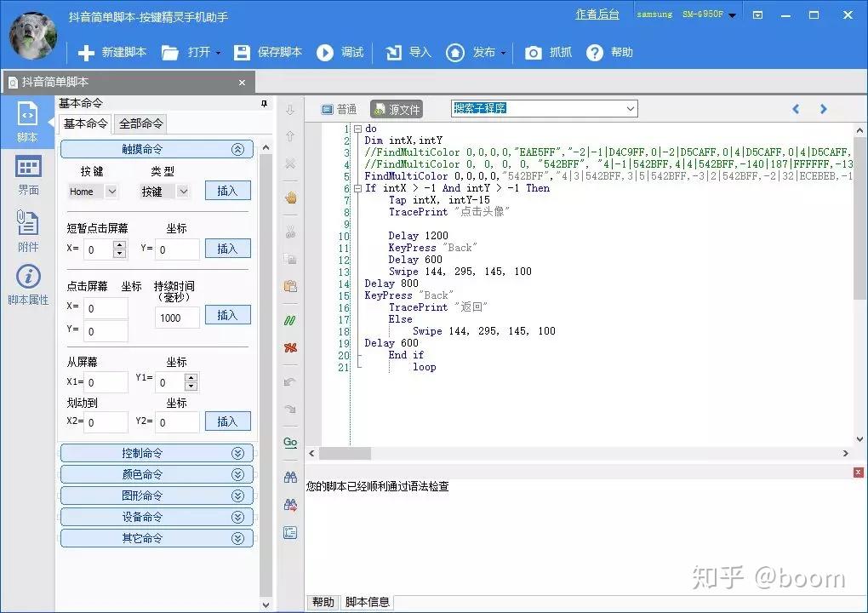The width and height of the screenshot is (868, 613).
Task: Open the 帮助 bottom tab
Action: pos(323,602)
